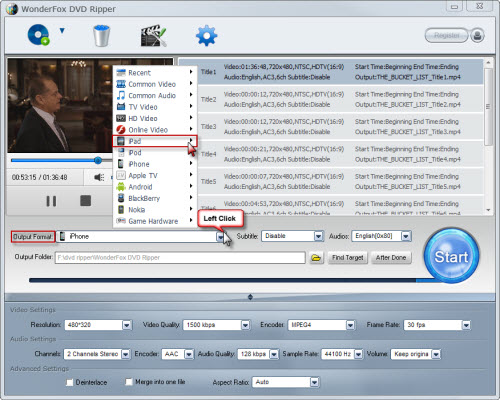Start ripping with the big Start button
Viewport: 500px width, 400px height.
(451, 256)
